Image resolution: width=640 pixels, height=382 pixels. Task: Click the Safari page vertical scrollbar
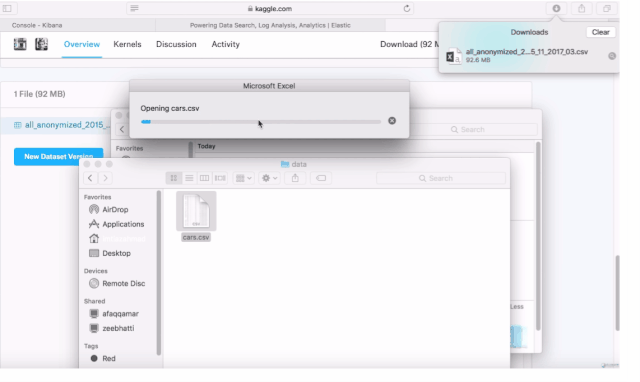click(617, 293)
